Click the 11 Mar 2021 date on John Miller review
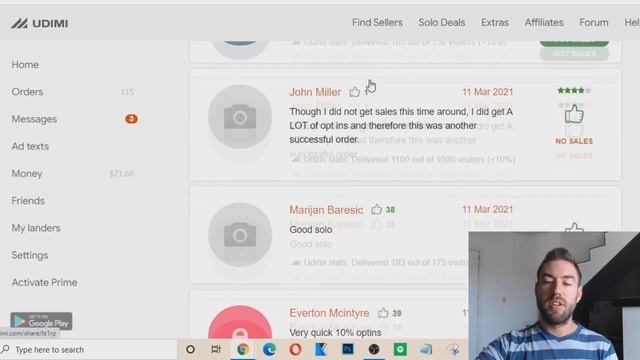This screenshot has width=640, height=360. (487, 92)
